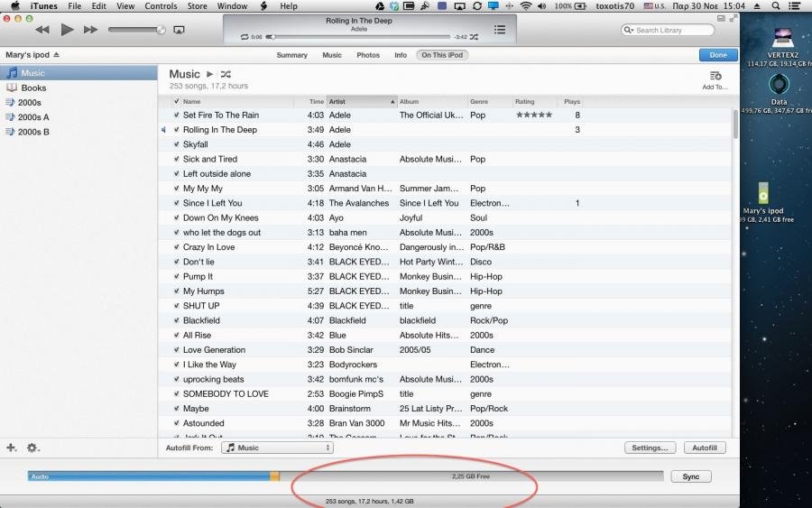Open the 2000s playlist in the sidebar

(78, 103)
